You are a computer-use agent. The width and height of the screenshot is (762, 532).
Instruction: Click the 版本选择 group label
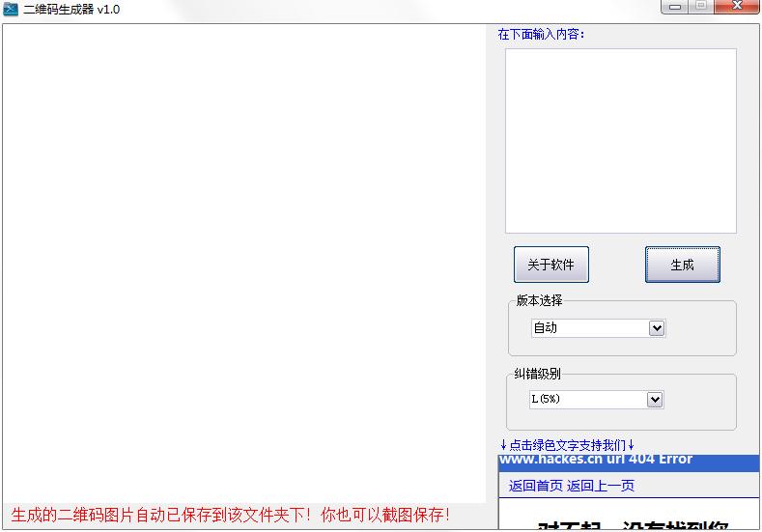(539, 300)
